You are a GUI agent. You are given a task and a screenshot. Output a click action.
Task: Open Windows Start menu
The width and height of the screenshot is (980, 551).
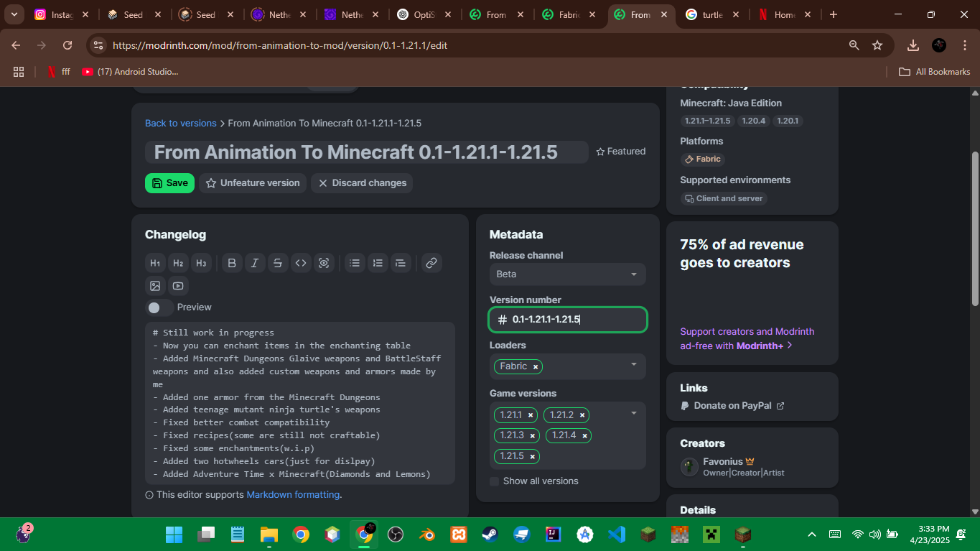coord(174,534)
